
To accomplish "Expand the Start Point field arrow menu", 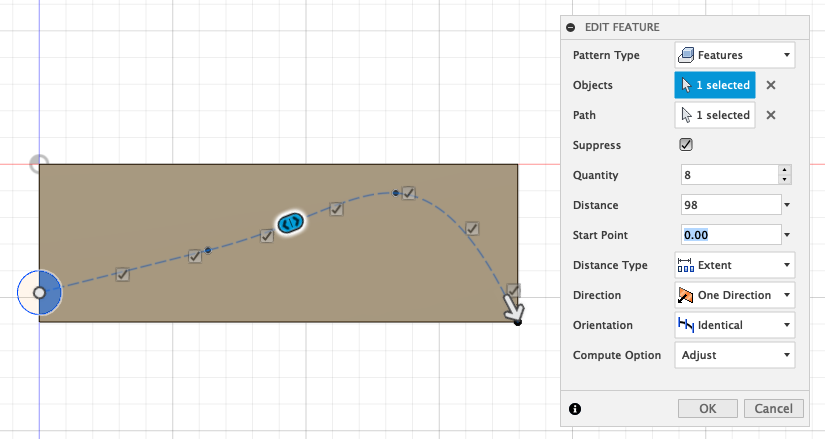I will pos(787,235).
